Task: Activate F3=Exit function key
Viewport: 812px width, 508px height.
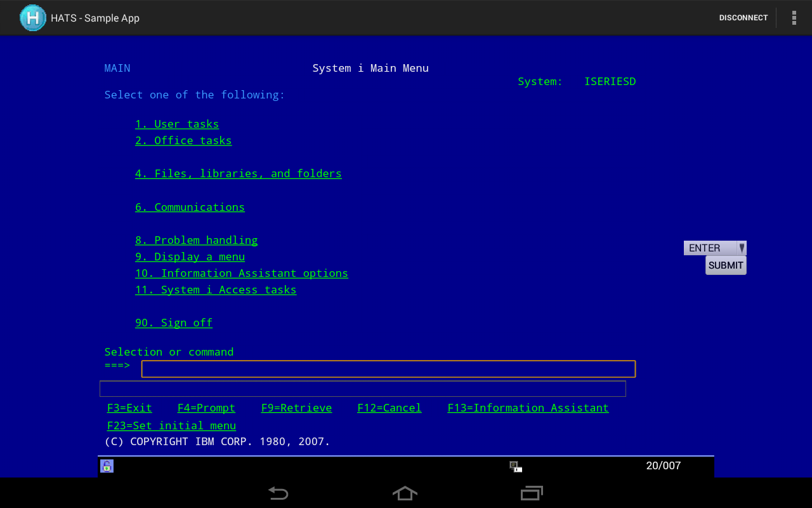Action: pyautogui.click(x=129, y=408)
